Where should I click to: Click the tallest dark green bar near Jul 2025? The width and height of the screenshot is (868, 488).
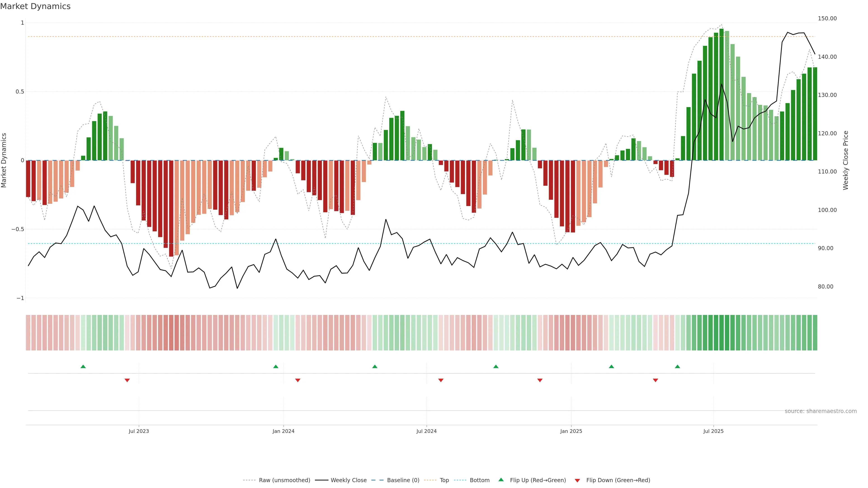click(x=722, y=94)
